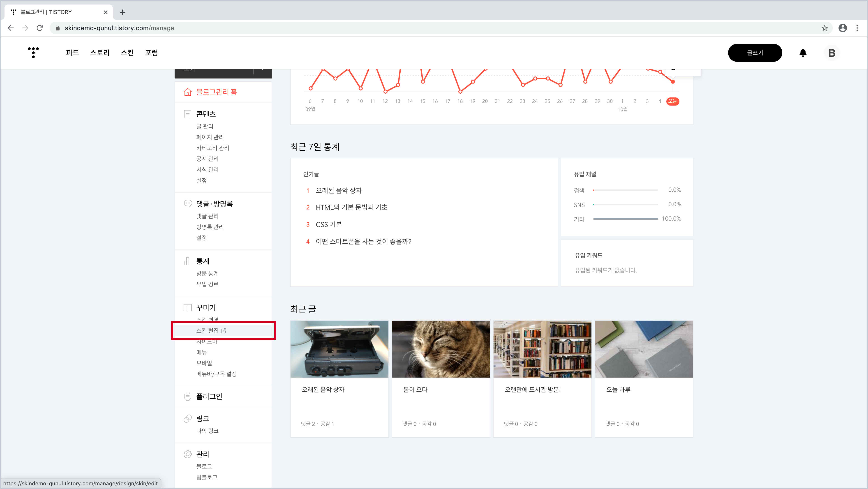Open the notifications bell
Image resolution: width=868 pixels, height=489 pixels.
click(x=803, y=53)
